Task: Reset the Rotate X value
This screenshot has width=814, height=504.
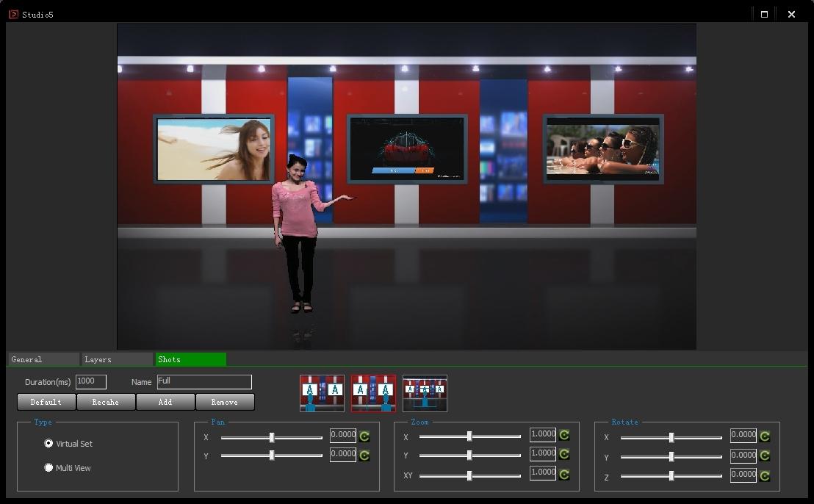Action: (765, 436)
